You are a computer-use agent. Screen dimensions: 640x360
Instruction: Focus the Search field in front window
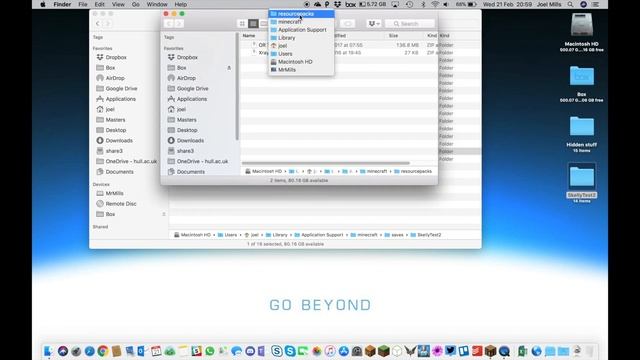click(x=409, y=24)
